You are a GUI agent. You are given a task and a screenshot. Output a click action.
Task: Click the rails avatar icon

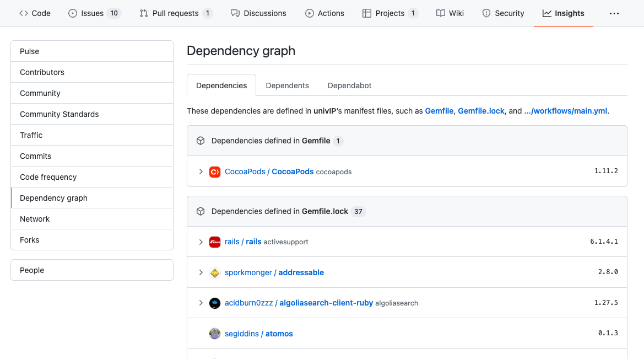[x=215, y=242]
